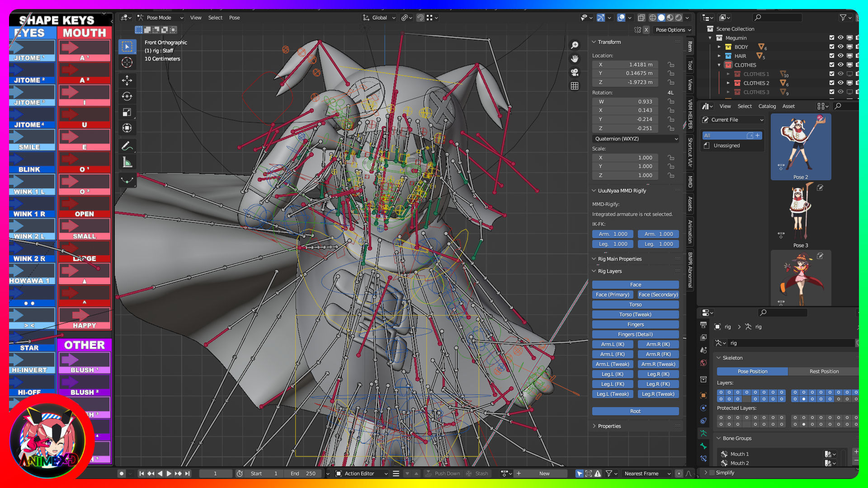The image size is (868, 488).
Task: Toggle Arm.L (IK) rig layer
Action: click(613, 344)
